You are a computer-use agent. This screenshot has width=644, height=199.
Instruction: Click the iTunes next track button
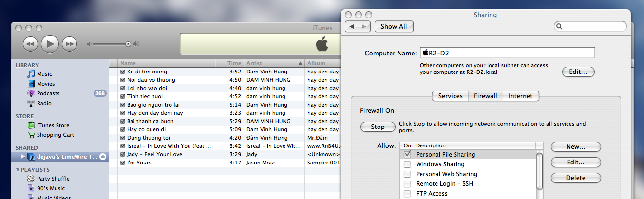click(69, 44)
